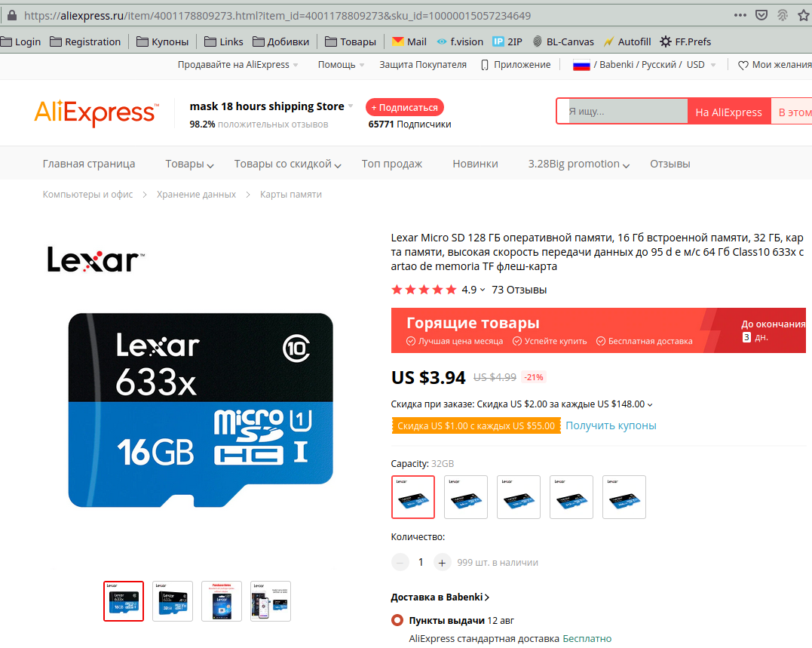Select the fourth capacity option thumbnail
This screenshot has width=812, height=648.
[x=571, y=496]
